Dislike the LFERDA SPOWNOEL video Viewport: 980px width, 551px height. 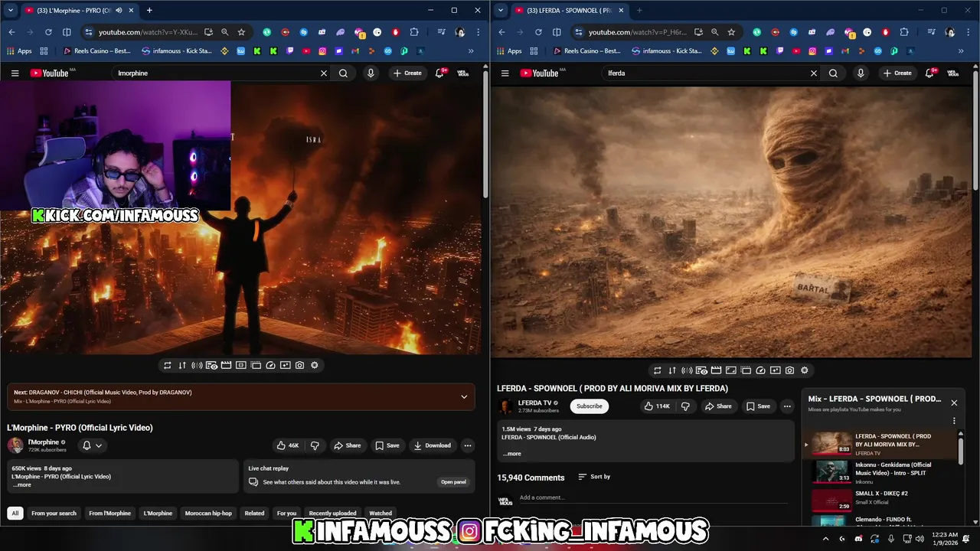[685, 406]
